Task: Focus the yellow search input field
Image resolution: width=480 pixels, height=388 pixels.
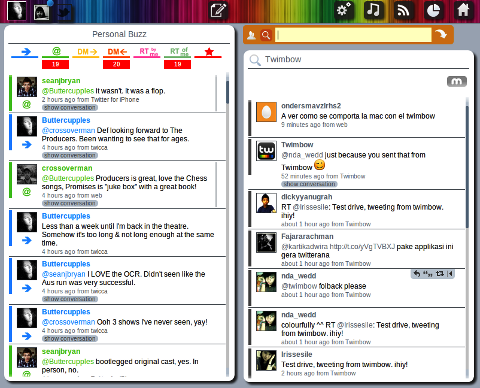Action: click(353, 35)
